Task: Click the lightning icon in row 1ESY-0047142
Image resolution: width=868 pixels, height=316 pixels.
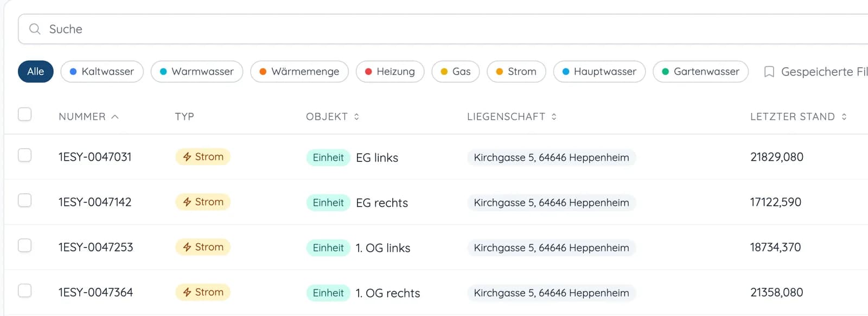Action: (187, 202)
